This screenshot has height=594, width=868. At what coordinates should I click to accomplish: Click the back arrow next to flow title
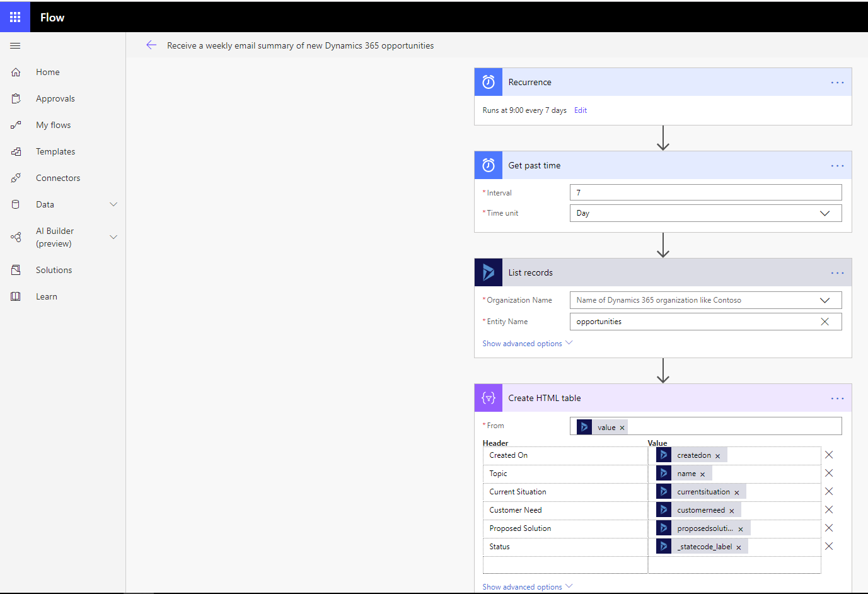pos(151,45)
